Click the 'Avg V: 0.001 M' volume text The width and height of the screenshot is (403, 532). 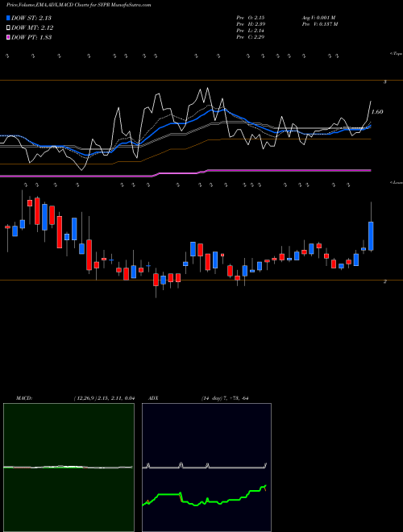tap(318, 18)
